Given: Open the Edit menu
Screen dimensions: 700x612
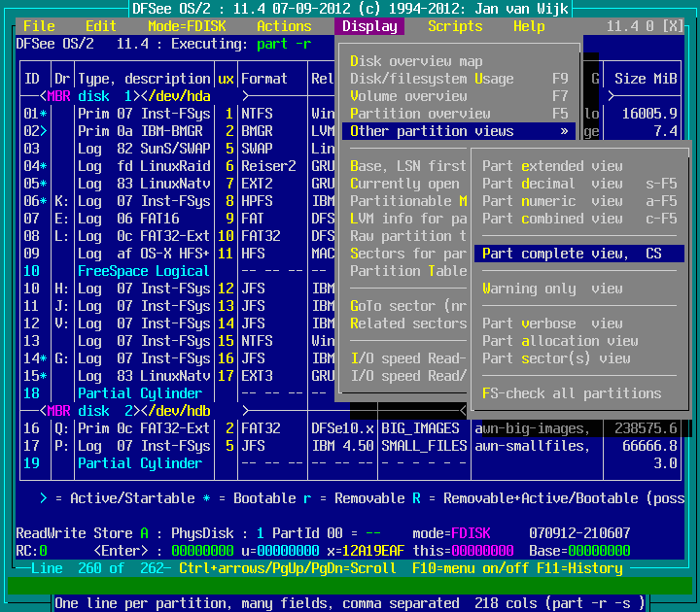Looking at the screenshot, I should 101,26.
